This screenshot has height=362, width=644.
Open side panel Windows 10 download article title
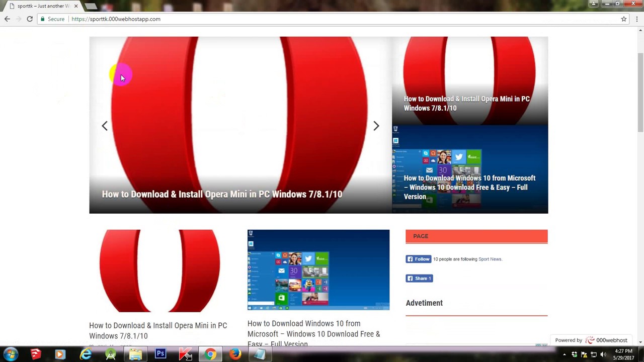469,187
